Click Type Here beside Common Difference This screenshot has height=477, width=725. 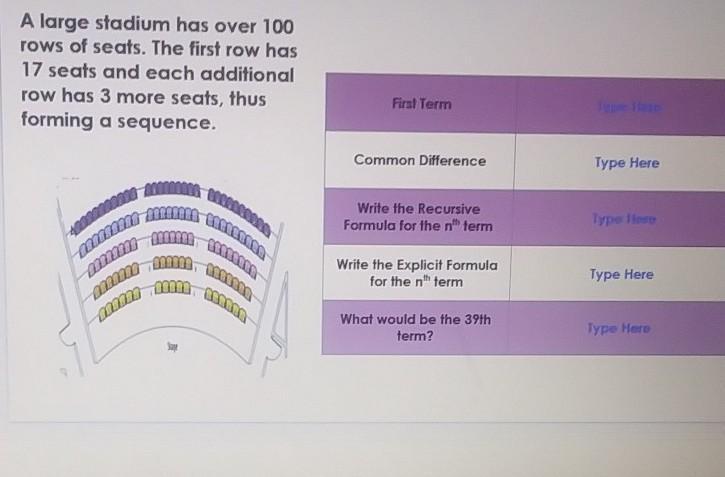tap(627, 163)
